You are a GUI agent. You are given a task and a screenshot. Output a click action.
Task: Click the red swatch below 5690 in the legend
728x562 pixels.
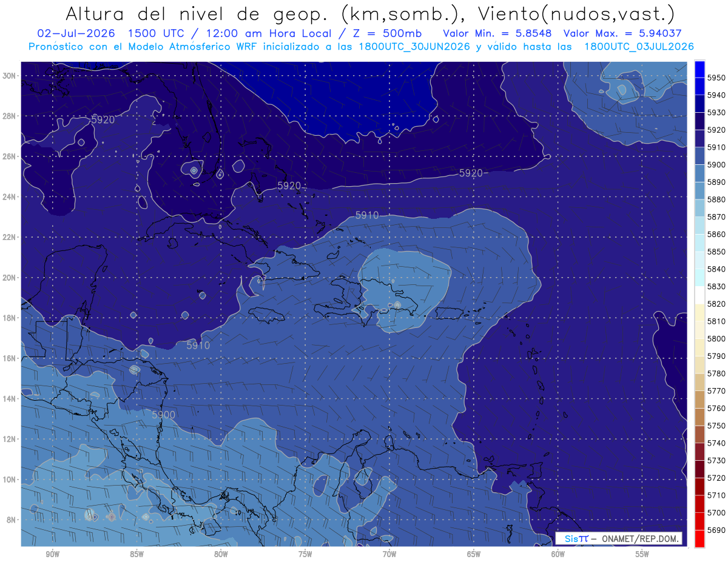point(699,538)
